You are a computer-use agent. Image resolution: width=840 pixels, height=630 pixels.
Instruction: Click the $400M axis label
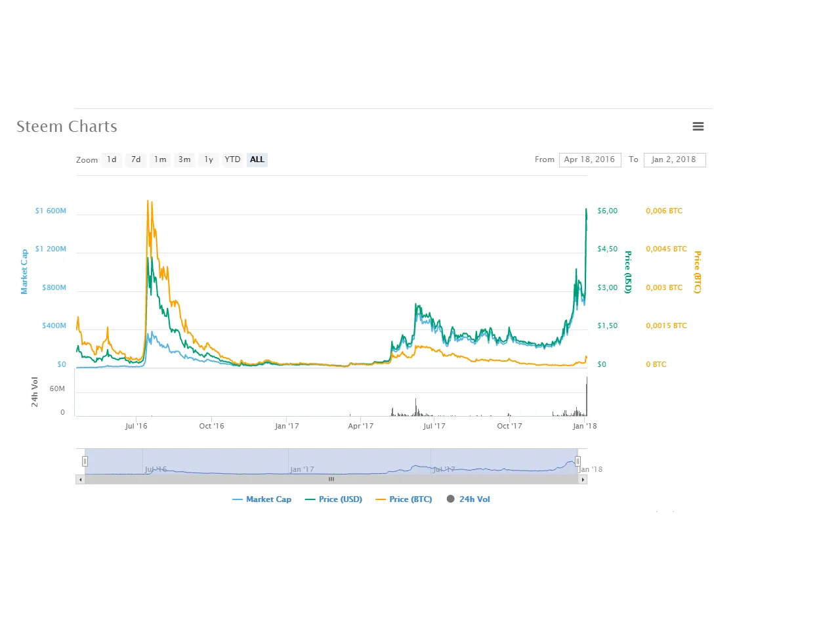[x=54, y=325]
